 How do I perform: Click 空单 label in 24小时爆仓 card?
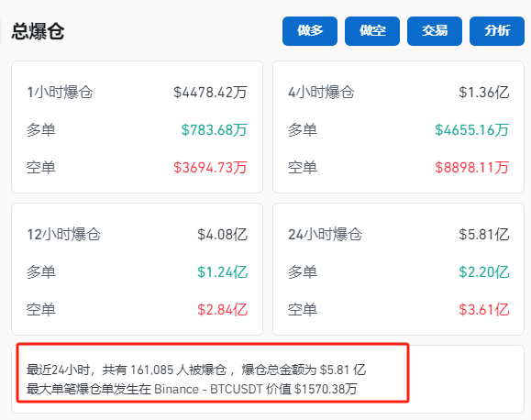tap(303, 310)
